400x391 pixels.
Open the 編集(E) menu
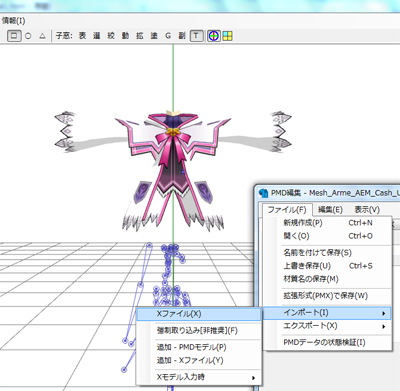tap(330, 210)
